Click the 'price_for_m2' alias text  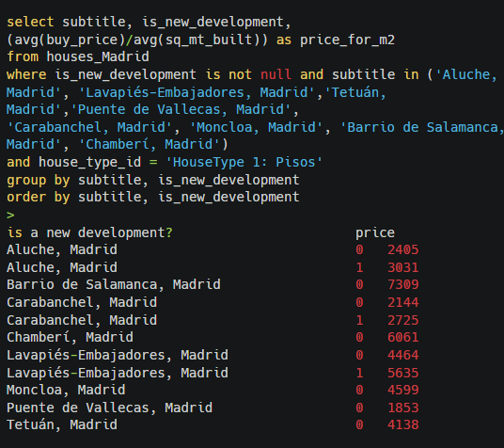[347, 40]
